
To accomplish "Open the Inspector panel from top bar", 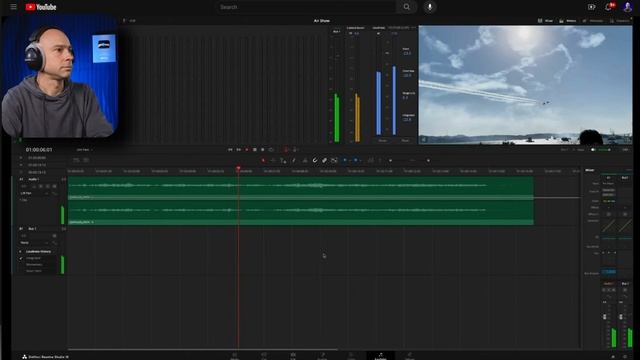I will click(x=620, y=20).
